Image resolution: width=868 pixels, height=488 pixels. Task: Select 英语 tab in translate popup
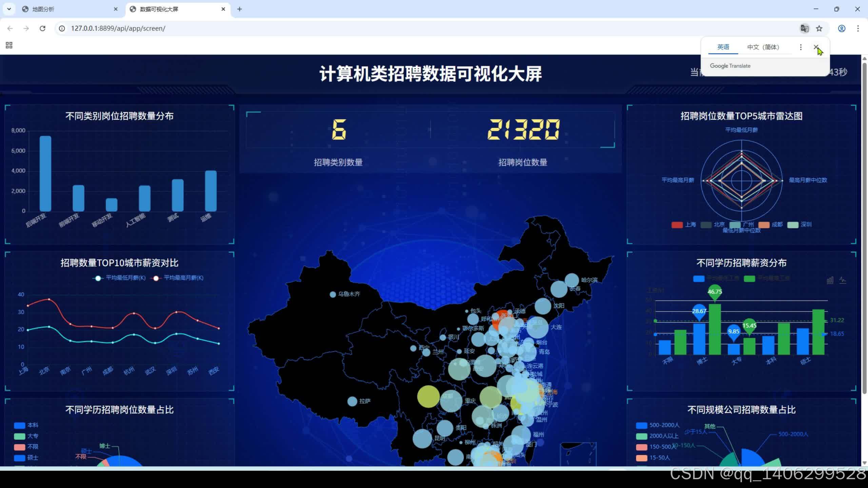[723, 47]
